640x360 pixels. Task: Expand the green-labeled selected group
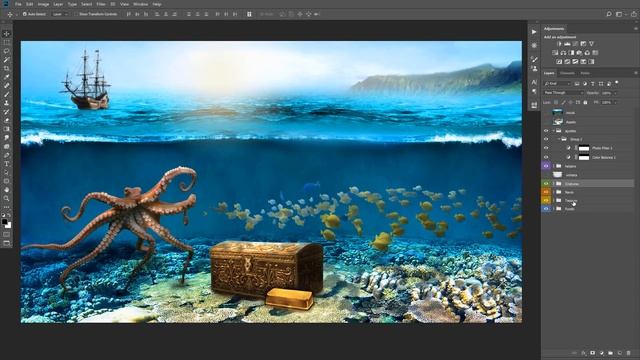pyautogui.click(x=554, y=184)
